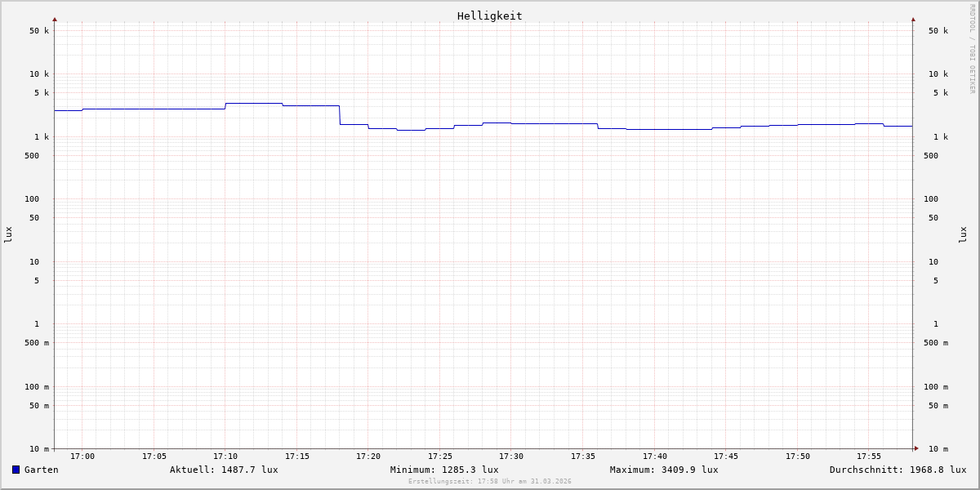Click the left axis 1 k label
Viewport: 980px width, 490px height.
click(42, 137)
